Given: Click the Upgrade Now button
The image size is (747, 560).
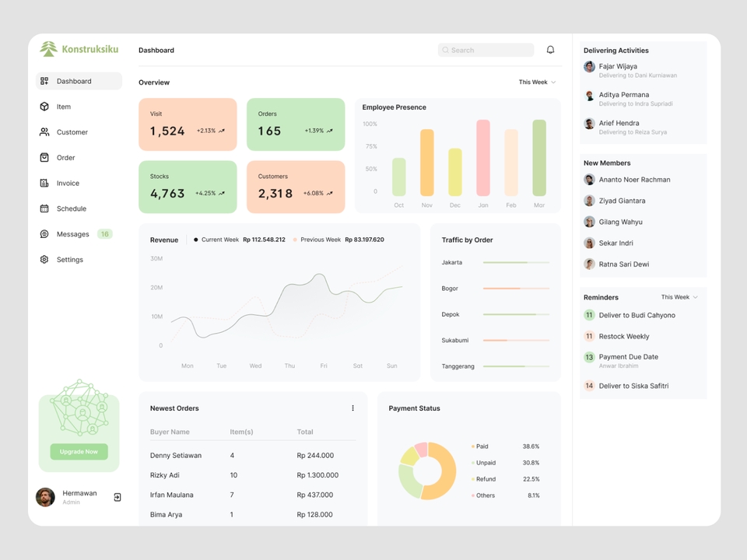Looking at the screenshot, I should click(78, 450).
